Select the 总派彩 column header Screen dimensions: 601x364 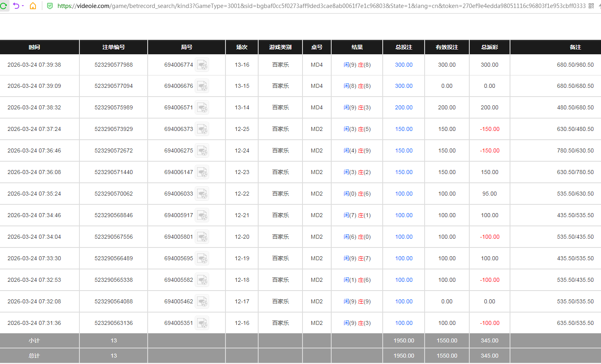point(489,47)
